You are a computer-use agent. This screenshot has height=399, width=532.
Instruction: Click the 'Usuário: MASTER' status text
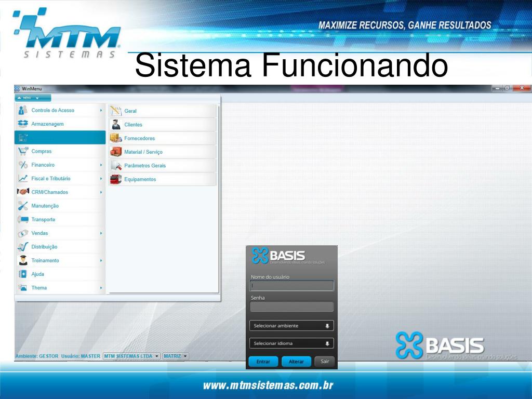[x=81, y=356]
